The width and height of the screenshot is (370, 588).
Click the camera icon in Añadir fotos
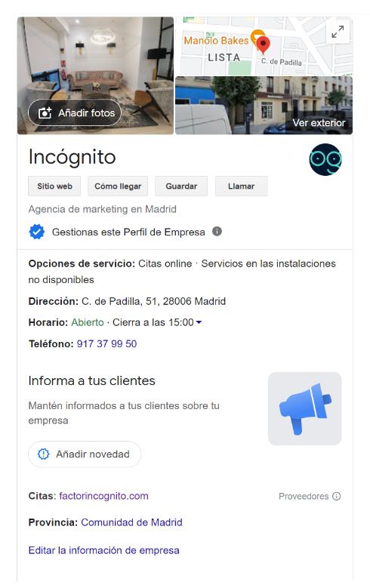tap(45, 112)
